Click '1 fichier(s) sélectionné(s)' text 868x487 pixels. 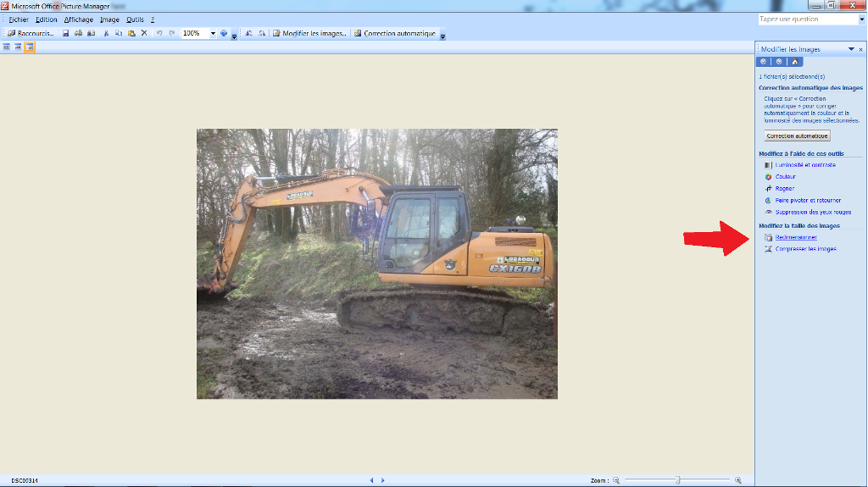[792, 76]
